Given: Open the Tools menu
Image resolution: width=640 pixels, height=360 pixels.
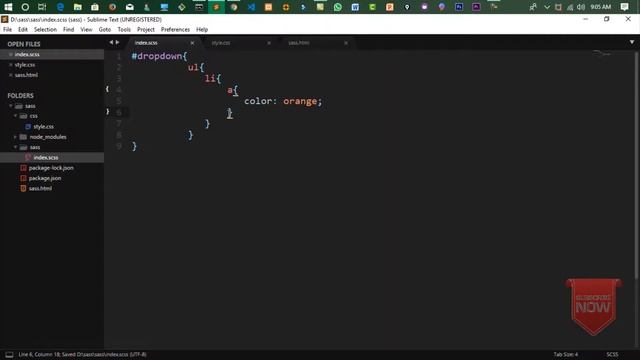Looking at the screenshot, I should coord(124,29).
